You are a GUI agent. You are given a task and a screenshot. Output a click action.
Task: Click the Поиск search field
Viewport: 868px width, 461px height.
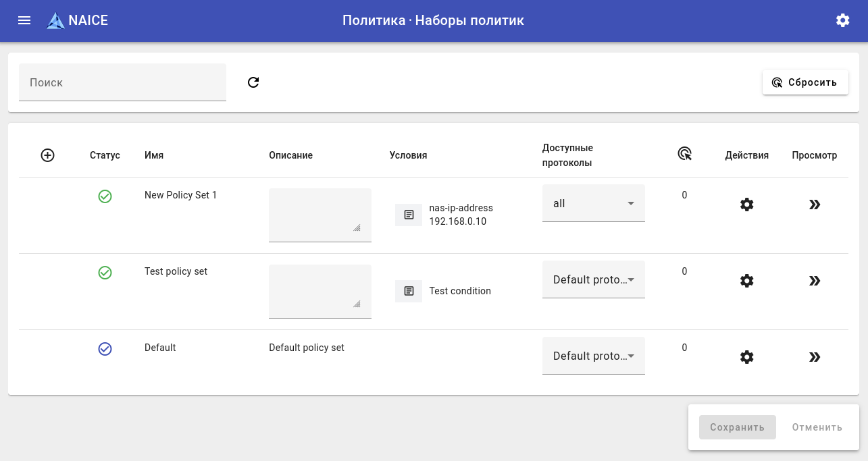(122, 82)
